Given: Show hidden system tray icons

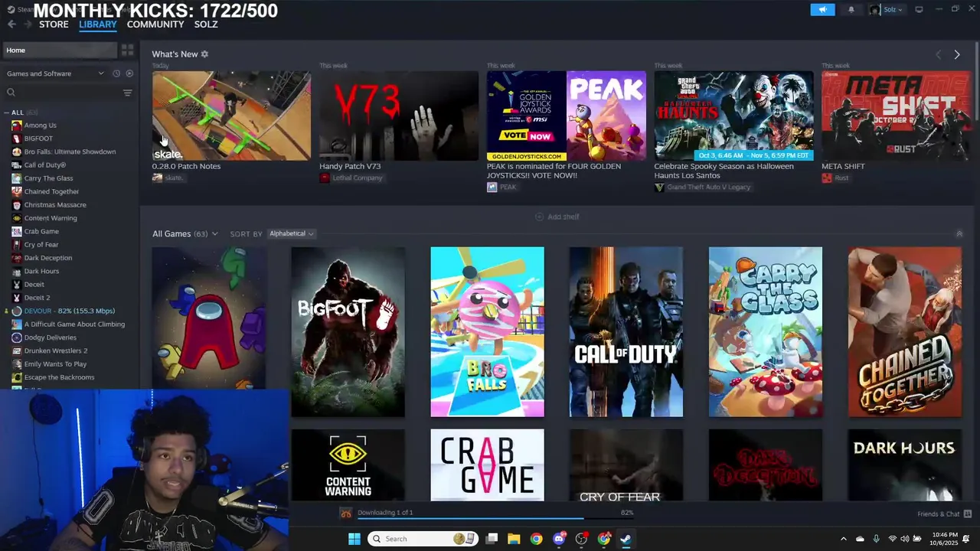Looking at the screenshot, I should (x=844, y=539).
